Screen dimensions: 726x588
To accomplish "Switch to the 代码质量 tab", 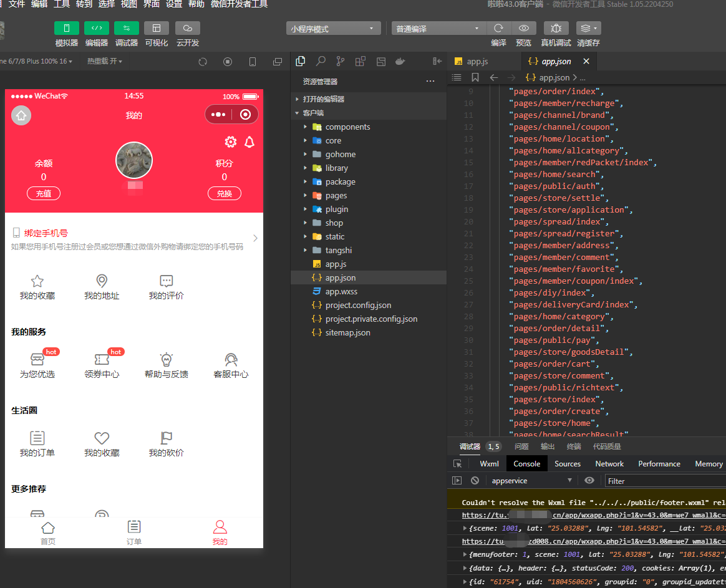I will (607, 446).
